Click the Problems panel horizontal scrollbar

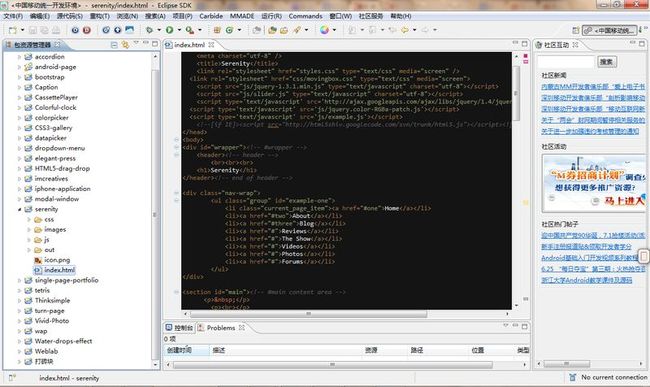[332, 365]
